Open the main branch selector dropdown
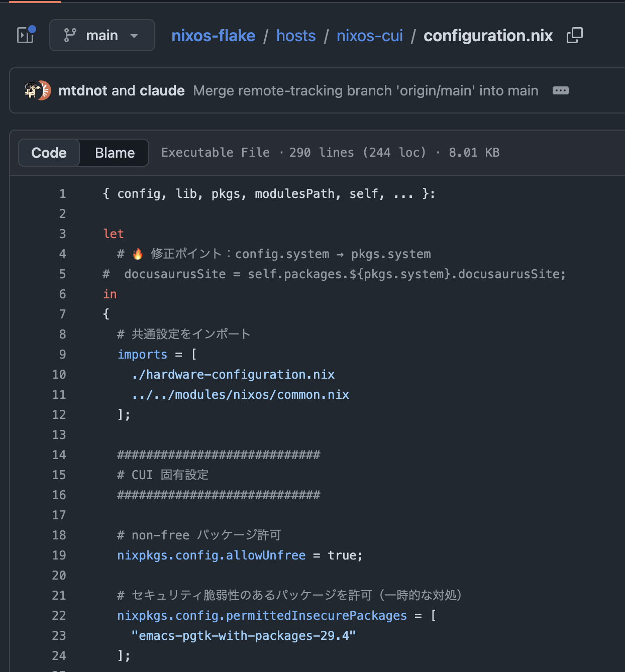 (102, 35)
